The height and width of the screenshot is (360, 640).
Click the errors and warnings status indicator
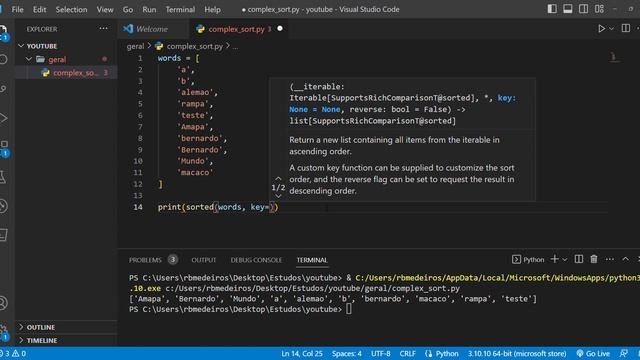(x=14, y=353)
